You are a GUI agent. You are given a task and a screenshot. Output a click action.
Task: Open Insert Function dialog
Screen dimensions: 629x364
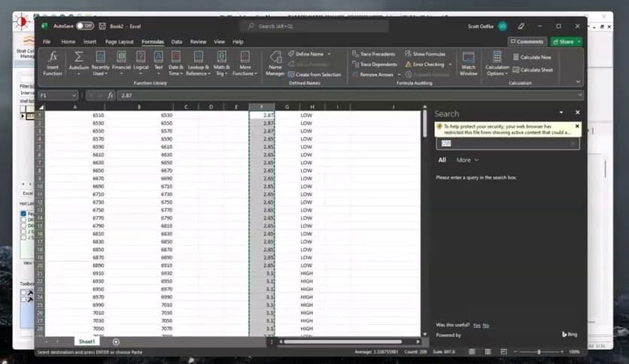pos(53,63)
